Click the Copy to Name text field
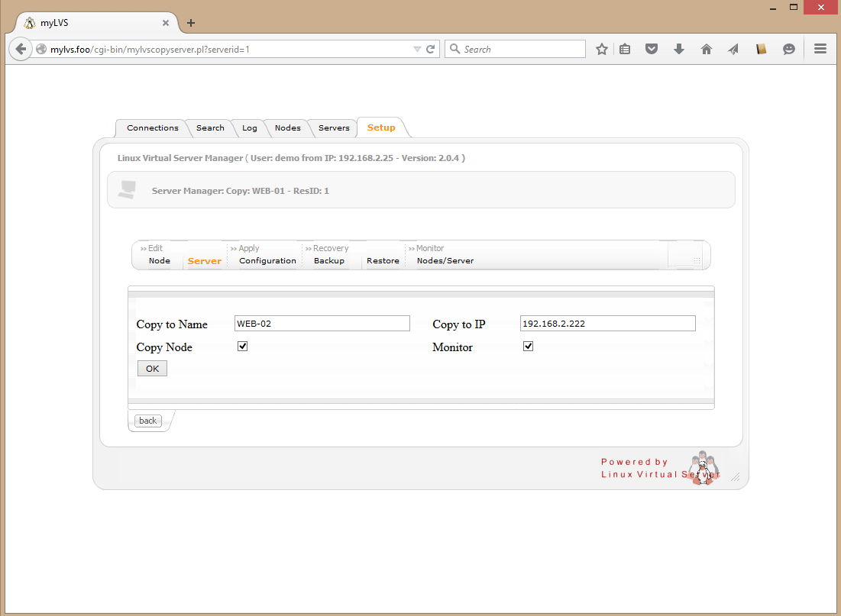Image resolution: width=841 pixels, height=616 pixels. (322, 324)
